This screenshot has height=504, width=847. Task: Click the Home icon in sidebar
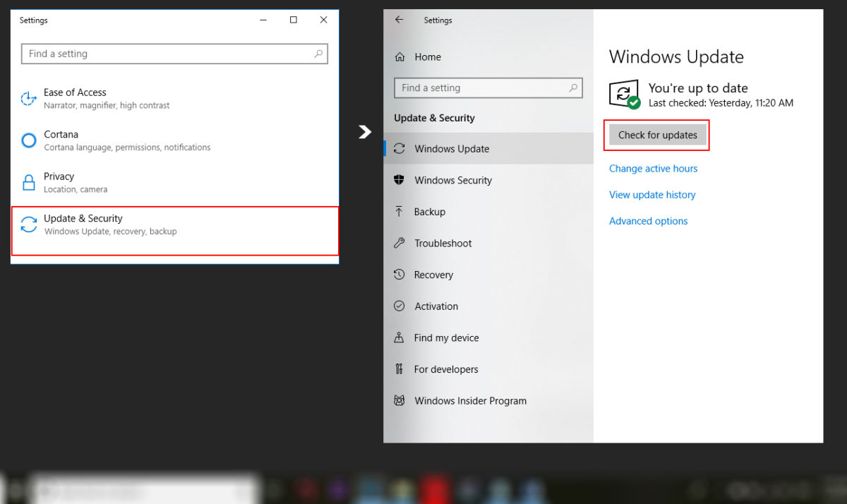coord(400,57)
